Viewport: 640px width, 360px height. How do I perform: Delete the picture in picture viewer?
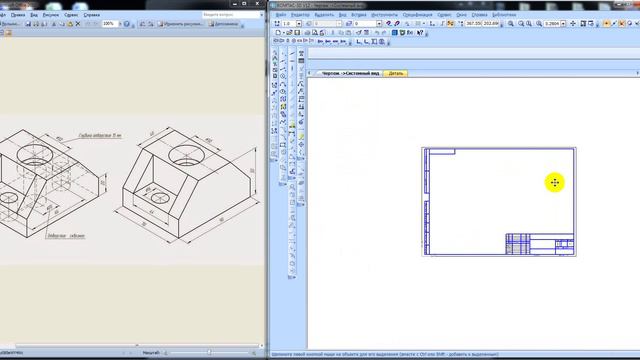[x=78, y=24]
